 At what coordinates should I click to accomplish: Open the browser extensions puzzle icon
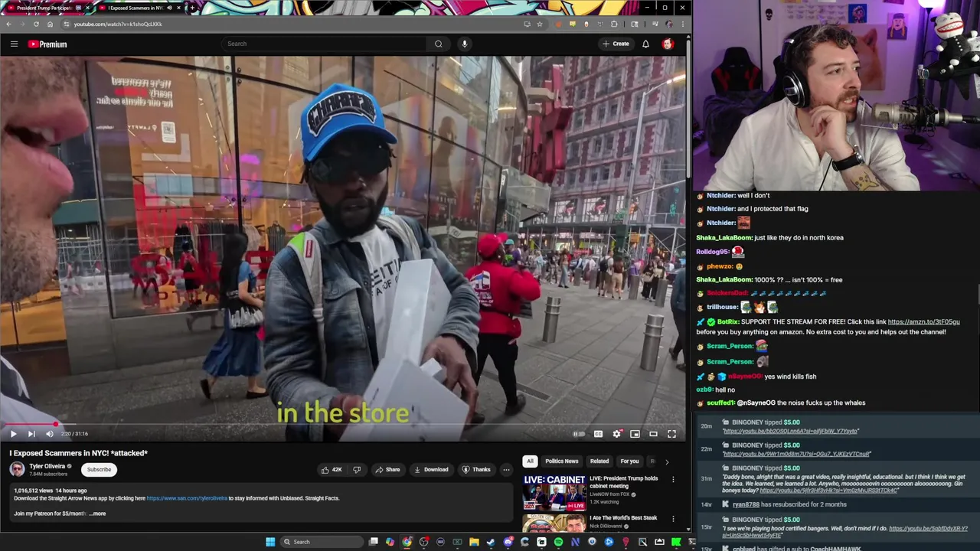614,24
